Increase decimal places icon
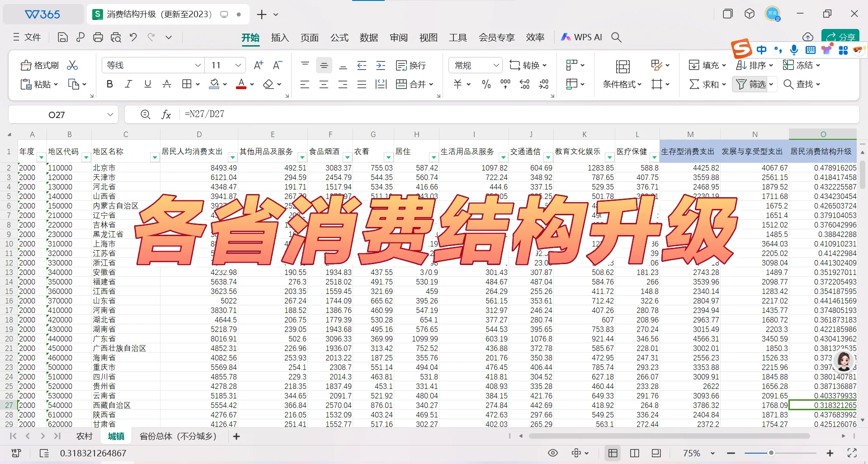The image size is (868, 464). tap(524, 84)
